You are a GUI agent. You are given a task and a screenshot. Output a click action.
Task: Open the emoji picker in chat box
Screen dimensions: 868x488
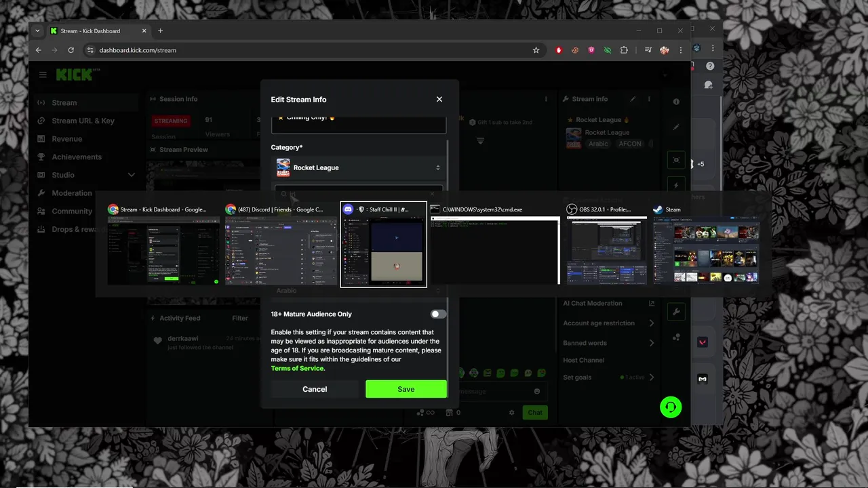click(x=537, y=391)
